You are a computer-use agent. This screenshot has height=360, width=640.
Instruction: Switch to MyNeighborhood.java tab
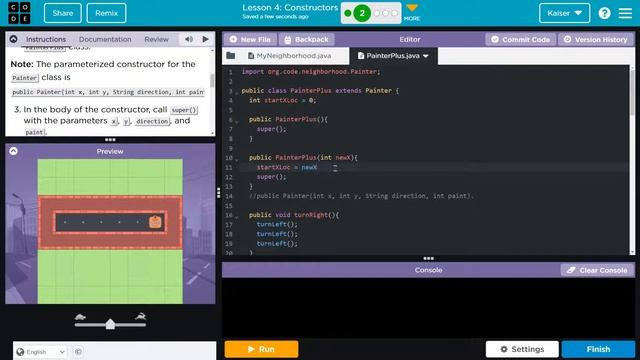coord(289,56)
